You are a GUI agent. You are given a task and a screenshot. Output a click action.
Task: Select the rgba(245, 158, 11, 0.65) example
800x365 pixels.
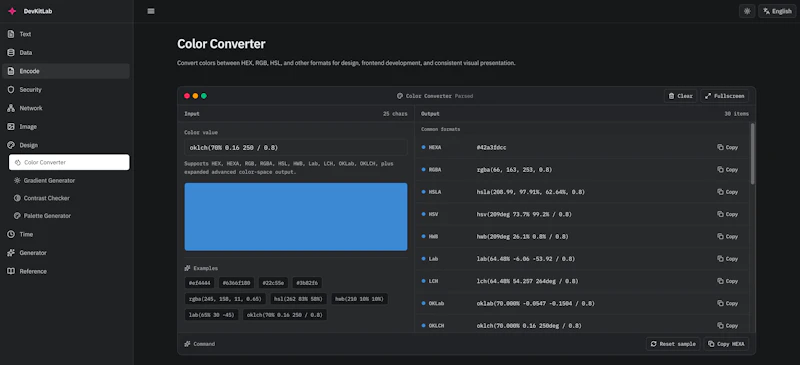[x=225, y=299]
